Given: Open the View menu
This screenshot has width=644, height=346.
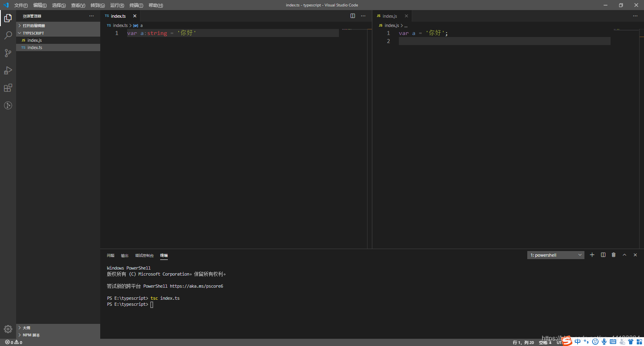Looking at the screenshot, I should (x=78, y=5).
